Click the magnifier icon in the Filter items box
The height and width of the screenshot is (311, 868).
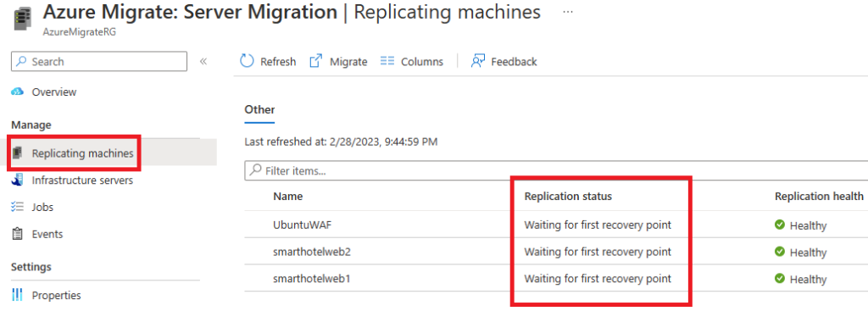pyautogui.click(x=255, y=170)
